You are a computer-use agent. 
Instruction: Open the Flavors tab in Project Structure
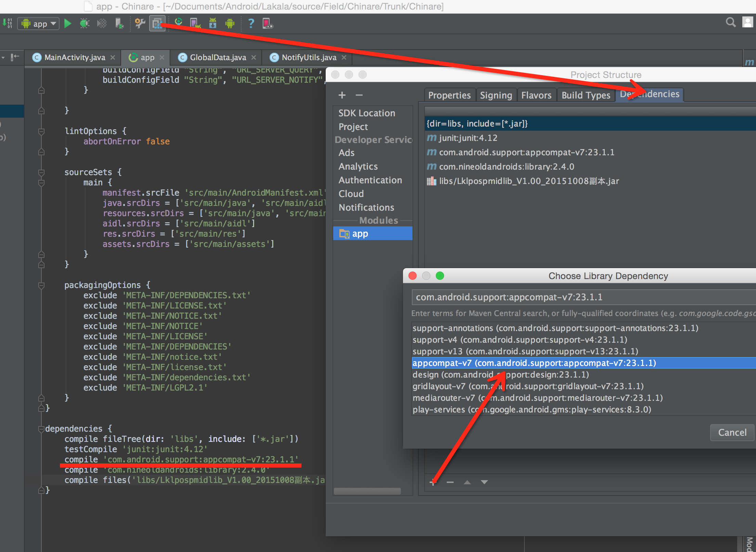536,95
